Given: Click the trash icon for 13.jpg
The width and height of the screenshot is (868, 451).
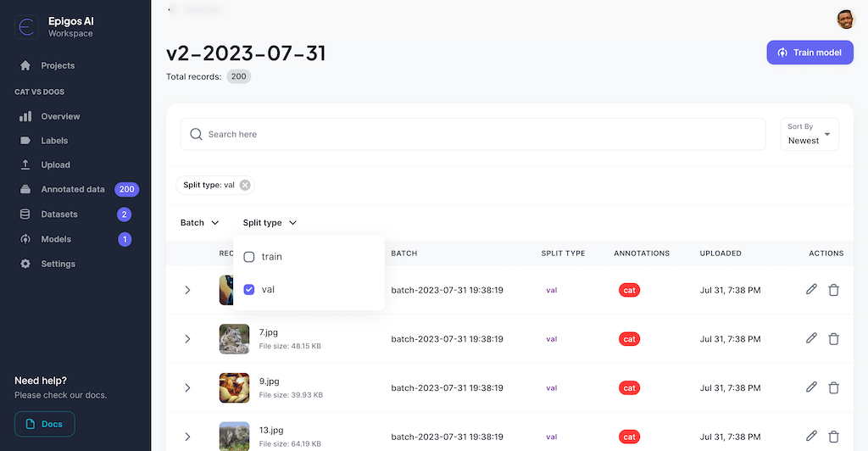Looking at the screenshot, I should 833,437.
